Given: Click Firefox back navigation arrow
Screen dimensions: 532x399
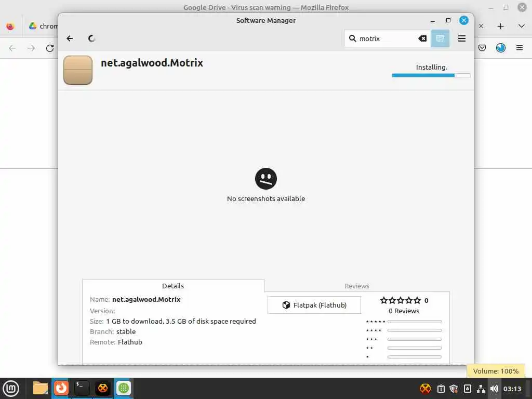Looking at the screenshot, I should (x=12, y=48).
